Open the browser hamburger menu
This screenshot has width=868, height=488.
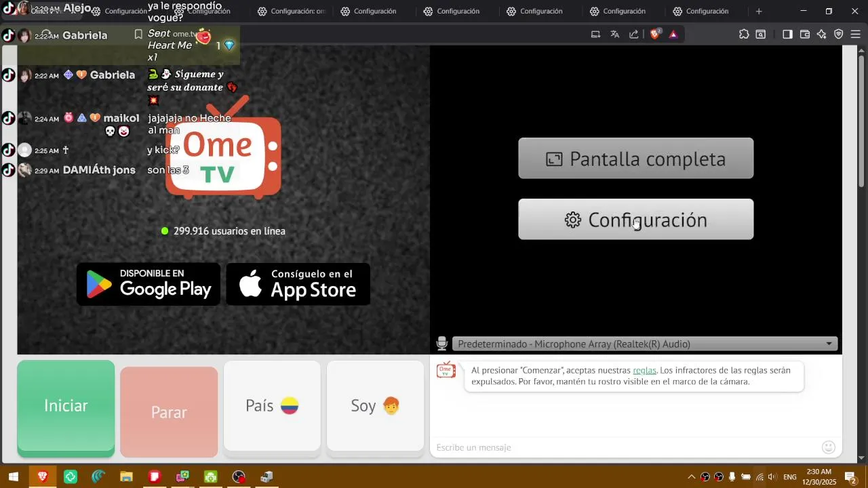[x=855, y=35]
